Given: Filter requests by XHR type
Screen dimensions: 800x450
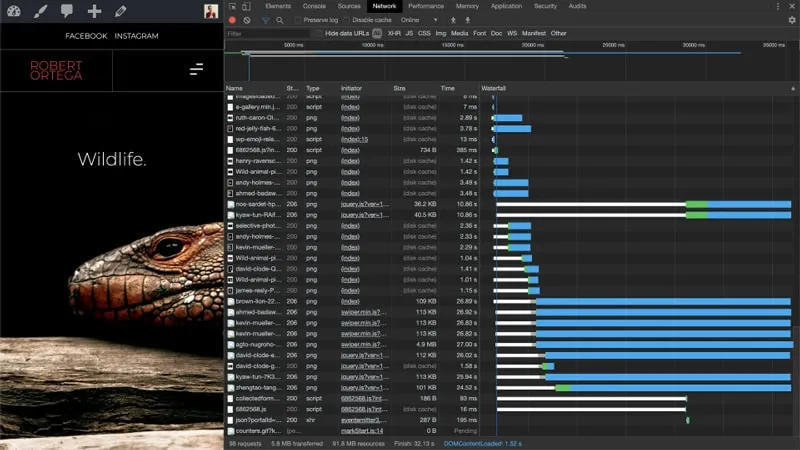Looking at the screenshot, I should pyautogui.click(x=394, y=33).
